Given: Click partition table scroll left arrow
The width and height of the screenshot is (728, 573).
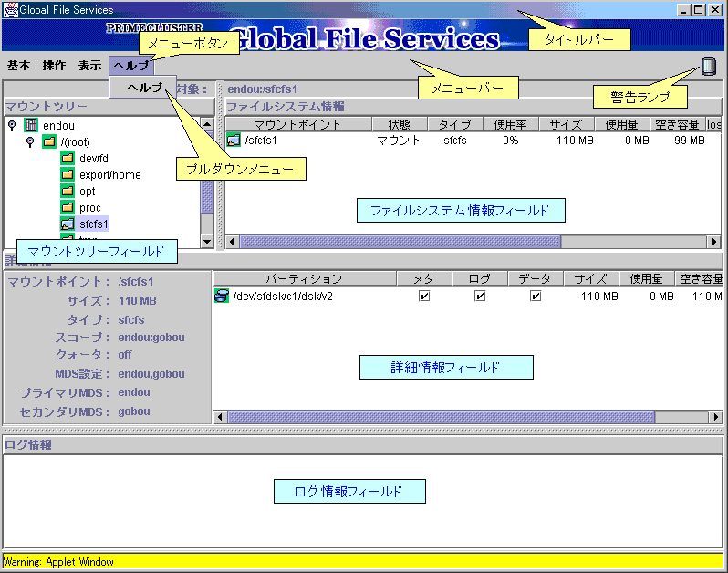Looking at the screenshot, I should click(x=220, y=417).
